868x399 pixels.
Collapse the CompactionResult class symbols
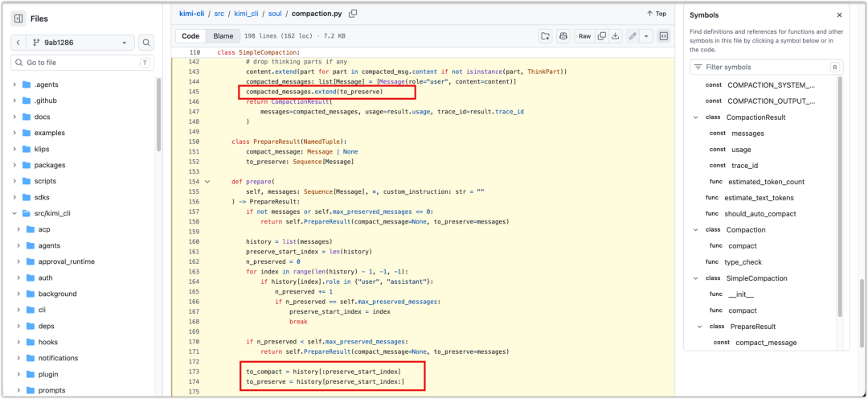[x=696, y=117]
